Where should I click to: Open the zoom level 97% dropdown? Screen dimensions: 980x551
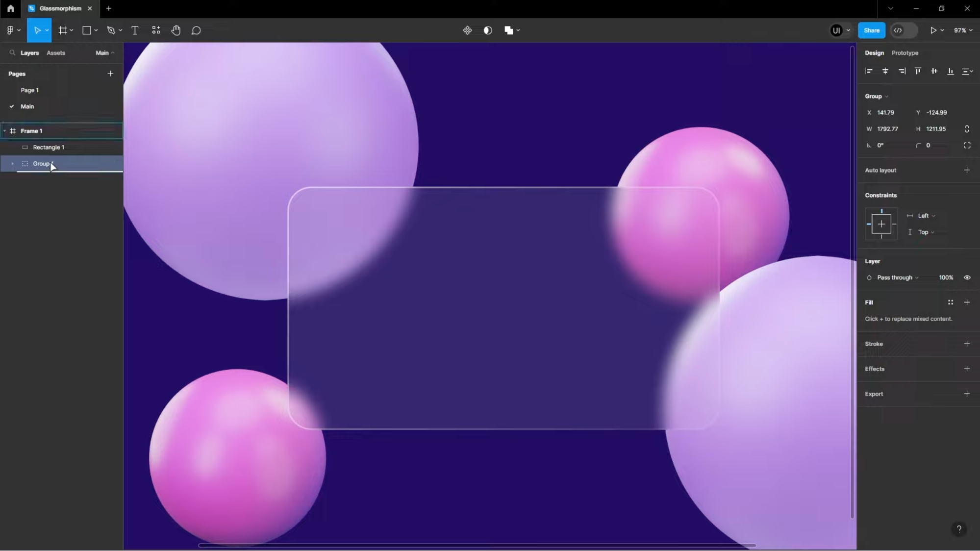click(x=963, y=30)
